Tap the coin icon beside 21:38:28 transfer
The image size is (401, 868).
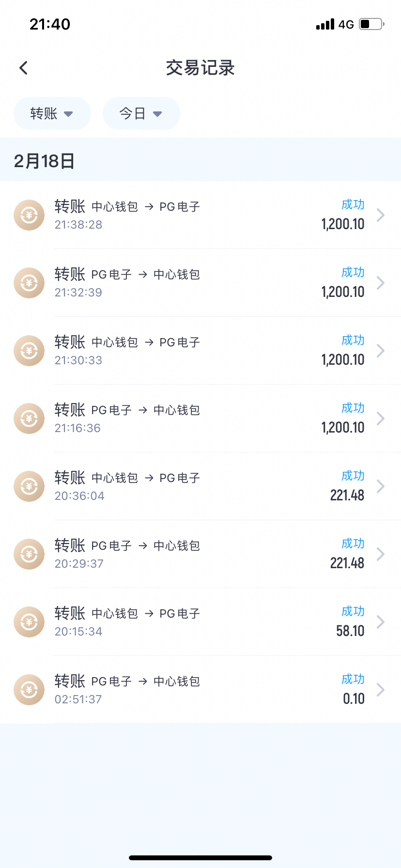tap(29, 215)
